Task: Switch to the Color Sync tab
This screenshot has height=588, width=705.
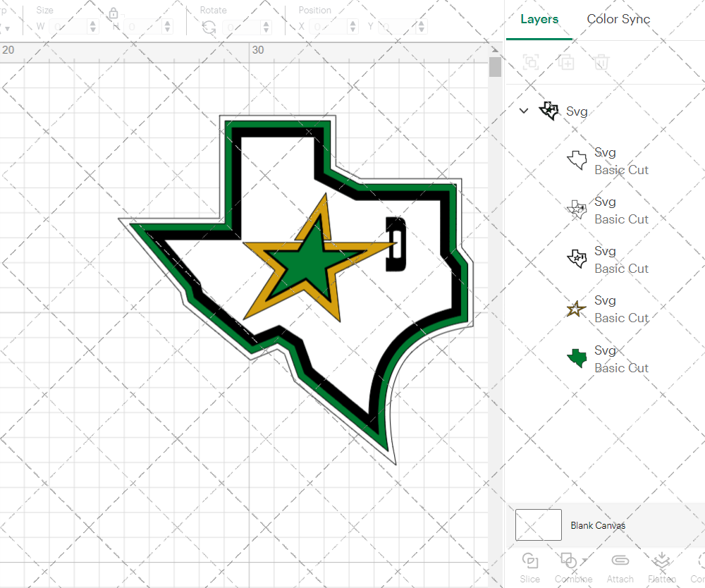Action: [618, 19]
